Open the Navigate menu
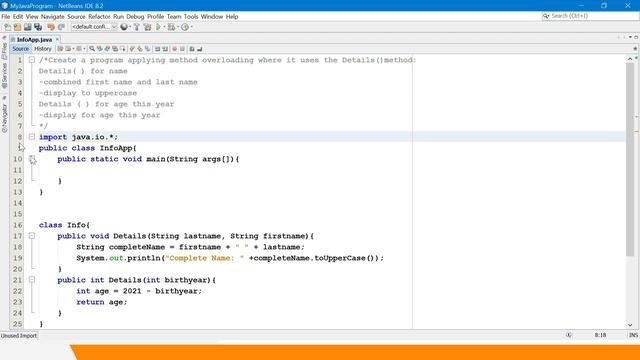The width and height of the screenshot is (640, 360). click(x=53, y=16)
